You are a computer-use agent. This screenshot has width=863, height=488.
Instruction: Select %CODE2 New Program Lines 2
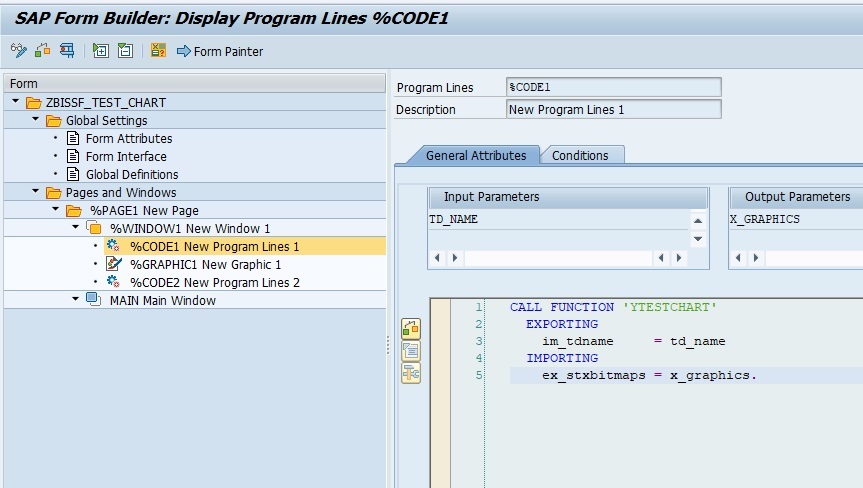(215, 283)
